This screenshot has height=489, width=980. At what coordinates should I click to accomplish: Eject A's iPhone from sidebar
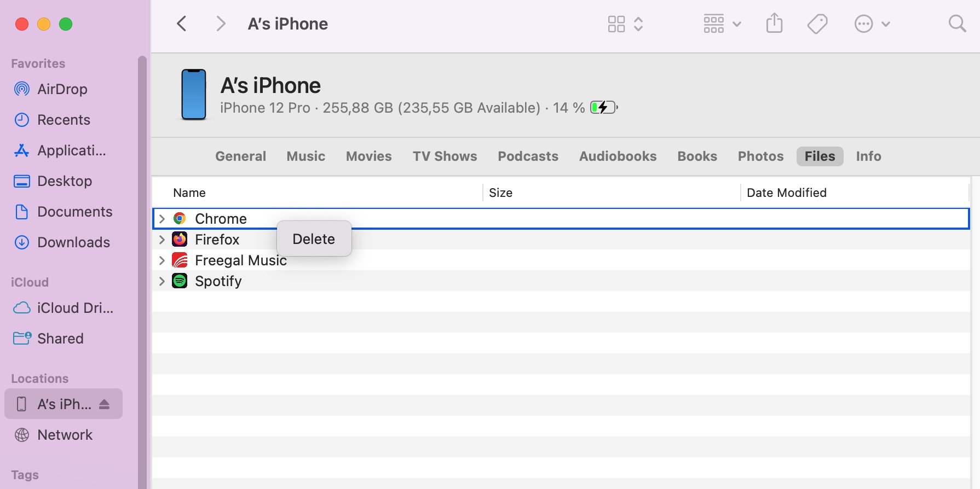[x=105, y=404]
